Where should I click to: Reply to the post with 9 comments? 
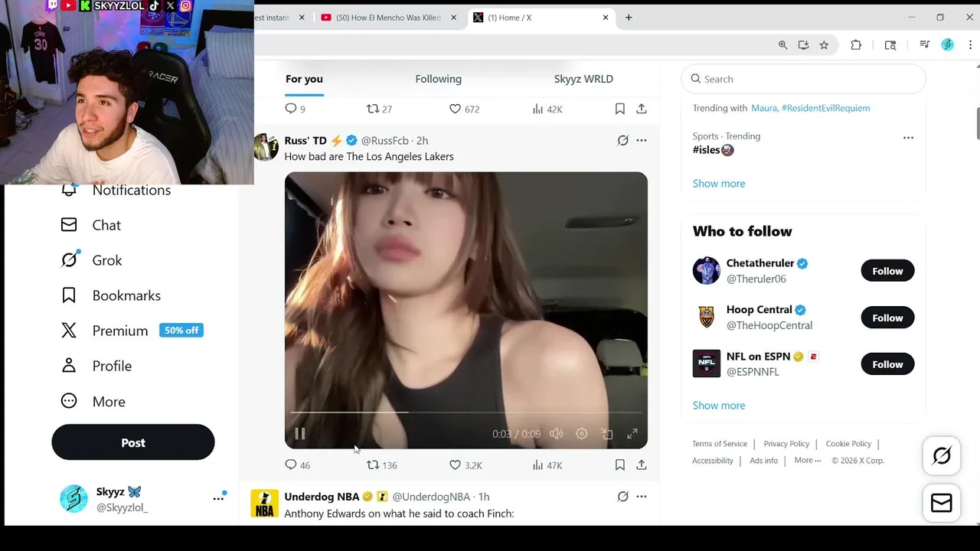click(x=295, y=109)
